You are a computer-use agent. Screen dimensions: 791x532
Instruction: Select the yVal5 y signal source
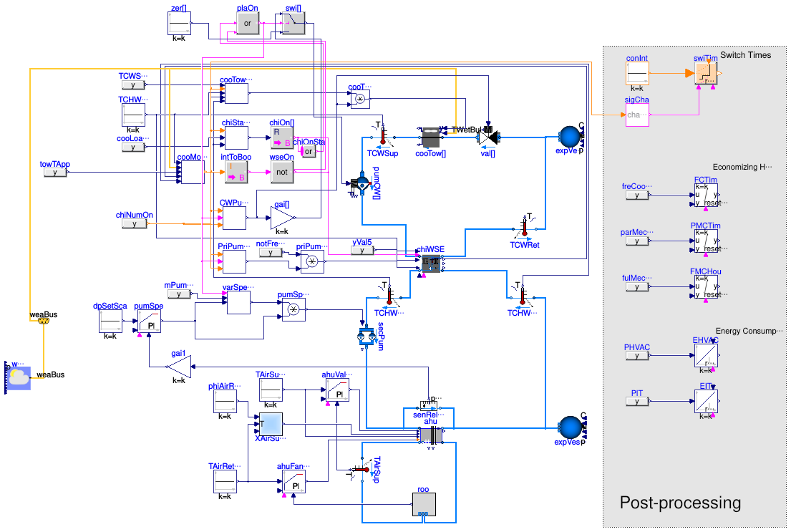click(x=362, y=251)
